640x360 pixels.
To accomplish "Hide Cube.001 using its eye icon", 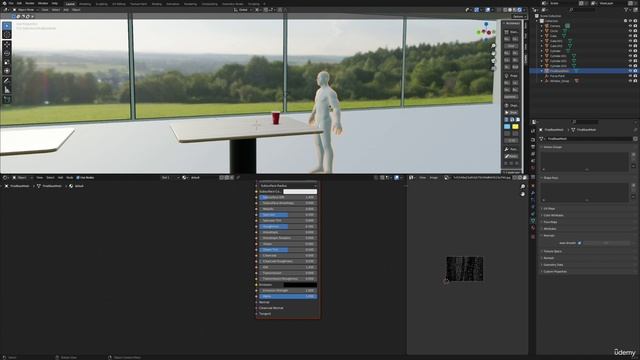I will coord(630,41).
